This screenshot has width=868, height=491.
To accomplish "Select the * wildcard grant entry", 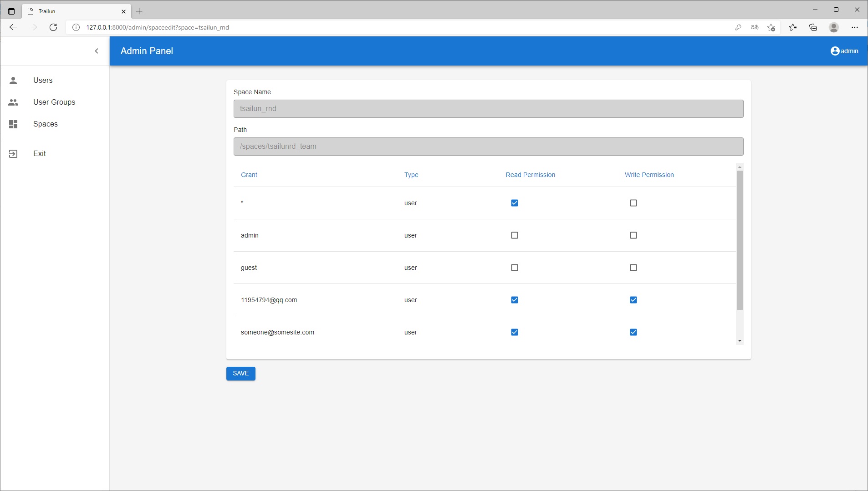I will coord(242,202).
